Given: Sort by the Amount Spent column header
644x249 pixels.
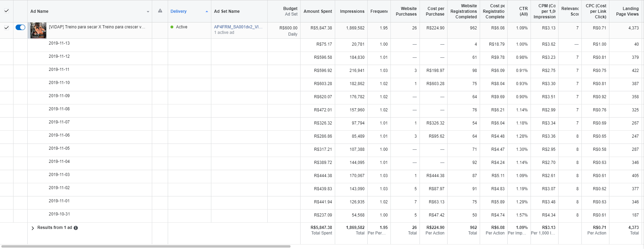Looking at the screenshot, I should pyautogui.click(x=318, y=11).
